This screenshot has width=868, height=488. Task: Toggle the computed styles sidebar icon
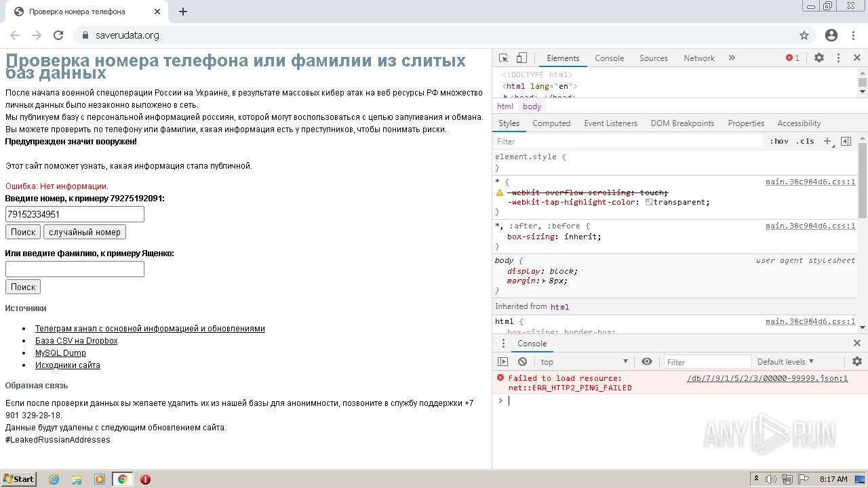pos(846,141)
